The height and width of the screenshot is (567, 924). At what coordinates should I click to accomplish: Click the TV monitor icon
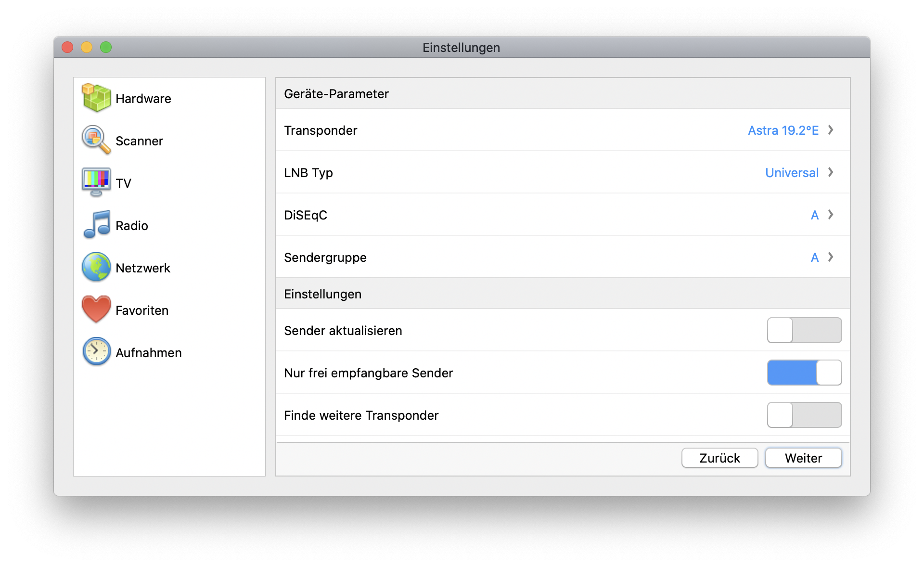click(x=96, y=182)
